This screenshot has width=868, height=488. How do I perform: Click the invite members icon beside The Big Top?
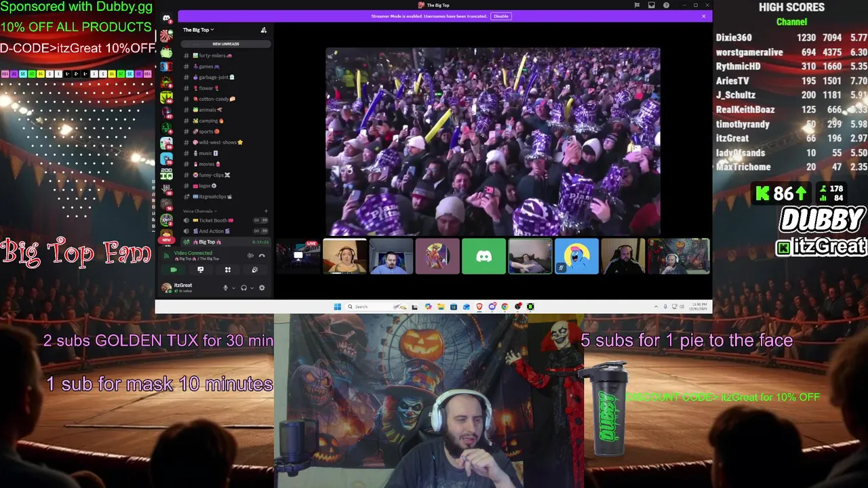[x=264, y=30]
